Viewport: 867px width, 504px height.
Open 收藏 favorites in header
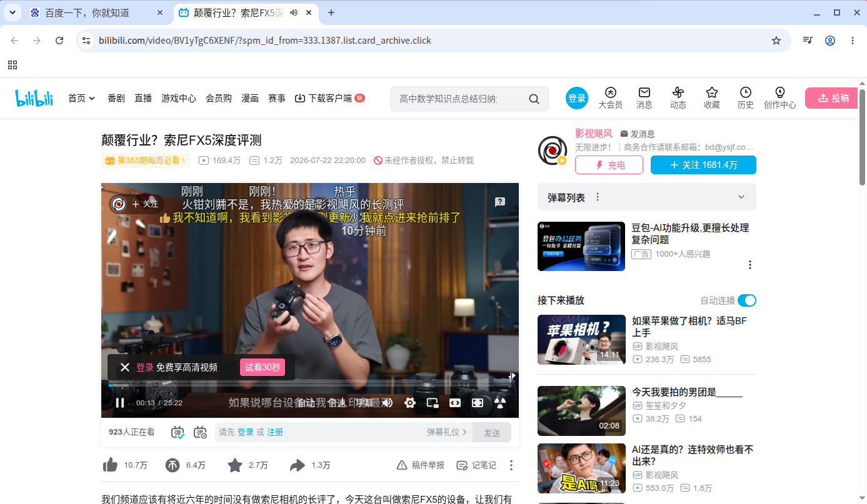tap(712, 98)
